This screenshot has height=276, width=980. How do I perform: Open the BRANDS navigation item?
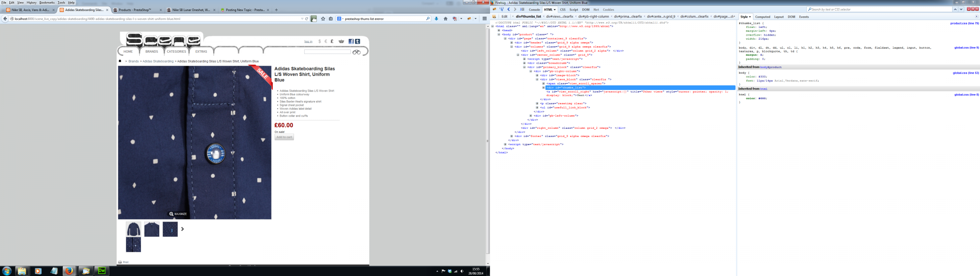[x=151, y=52]
